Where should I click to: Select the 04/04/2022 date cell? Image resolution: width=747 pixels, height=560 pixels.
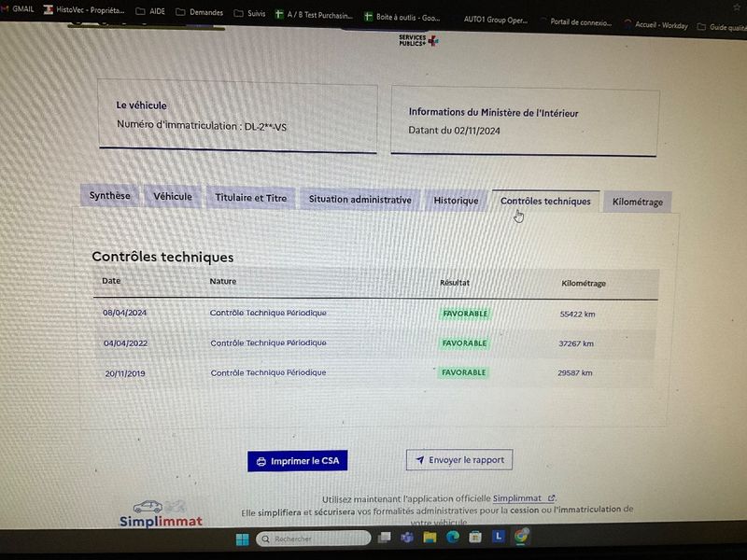coord(125,343)
